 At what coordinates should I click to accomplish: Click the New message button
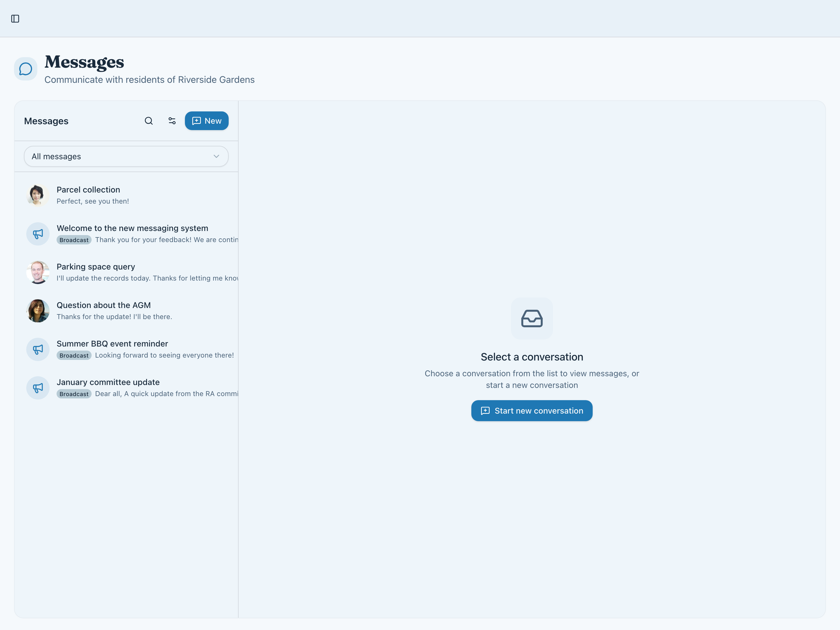point(206,121)
